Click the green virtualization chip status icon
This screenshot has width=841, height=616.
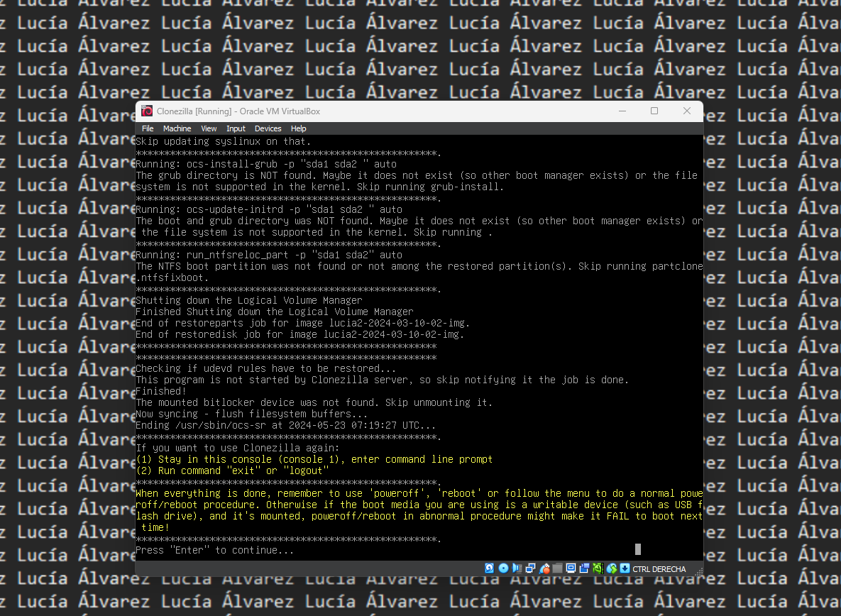point(598,568)
